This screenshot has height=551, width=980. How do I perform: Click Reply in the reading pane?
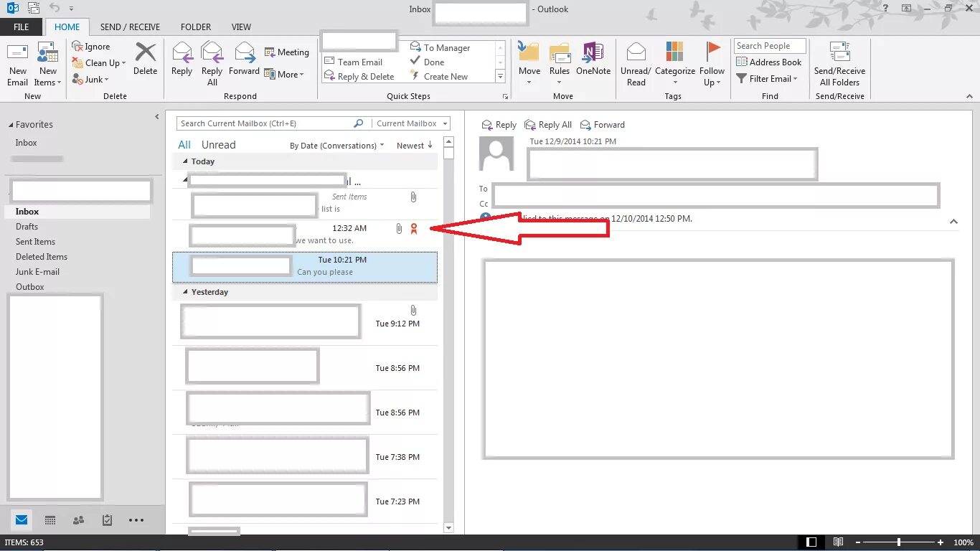499,125
